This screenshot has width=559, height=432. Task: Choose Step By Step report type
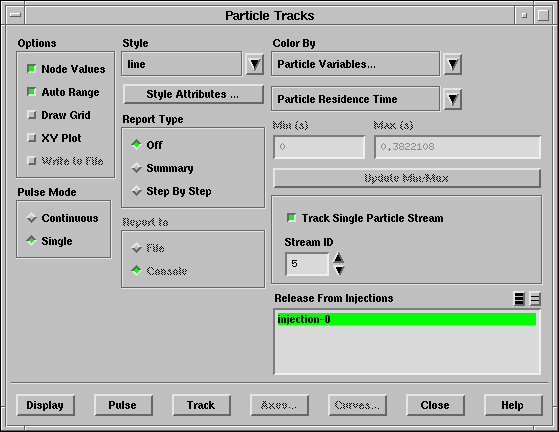(137, 191)
